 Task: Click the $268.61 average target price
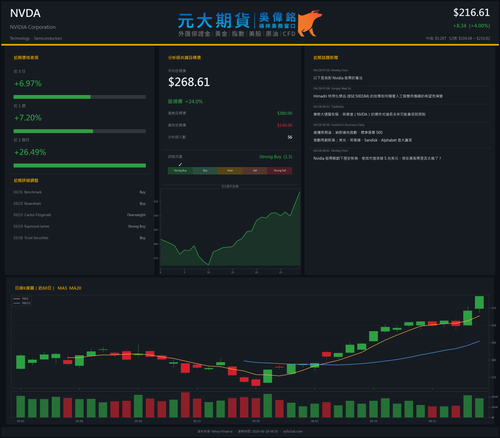point(189,82)
